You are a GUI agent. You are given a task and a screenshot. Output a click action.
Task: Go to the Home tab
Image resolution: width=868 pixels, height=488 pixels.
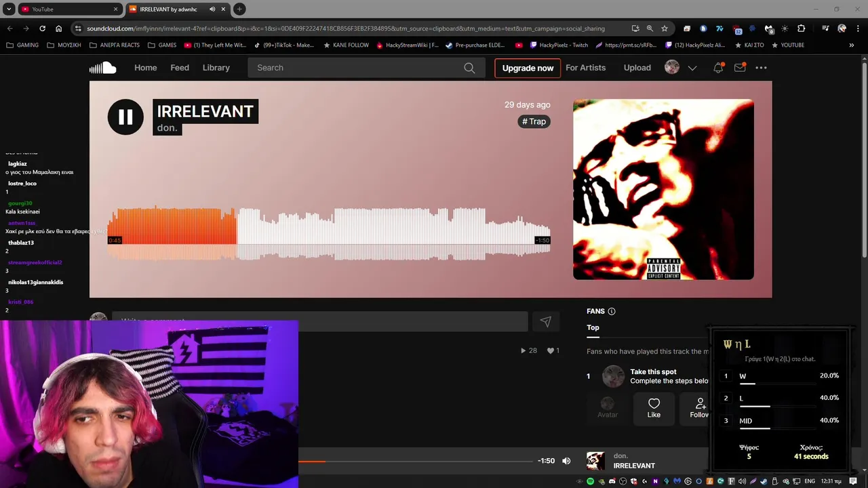click(x=145, y=68)
